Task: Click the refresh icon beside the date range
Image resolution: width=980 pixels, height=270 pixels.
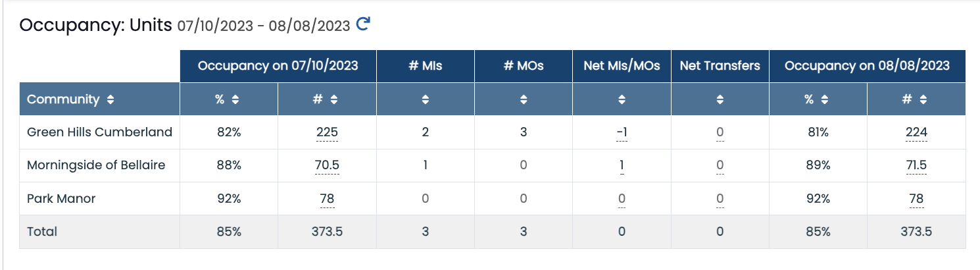Action: pyautogui.click(x=363, y=24)
